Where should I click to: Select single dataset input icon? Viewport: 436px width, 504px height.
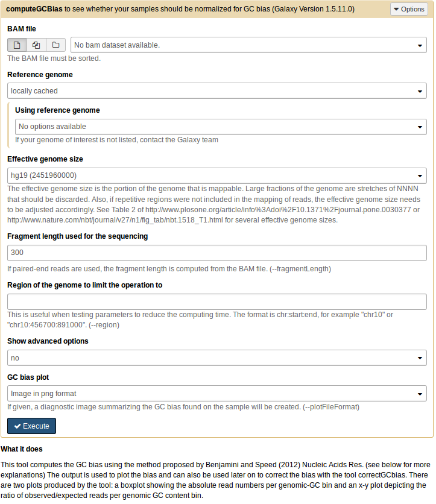click(x=17, y=45)
